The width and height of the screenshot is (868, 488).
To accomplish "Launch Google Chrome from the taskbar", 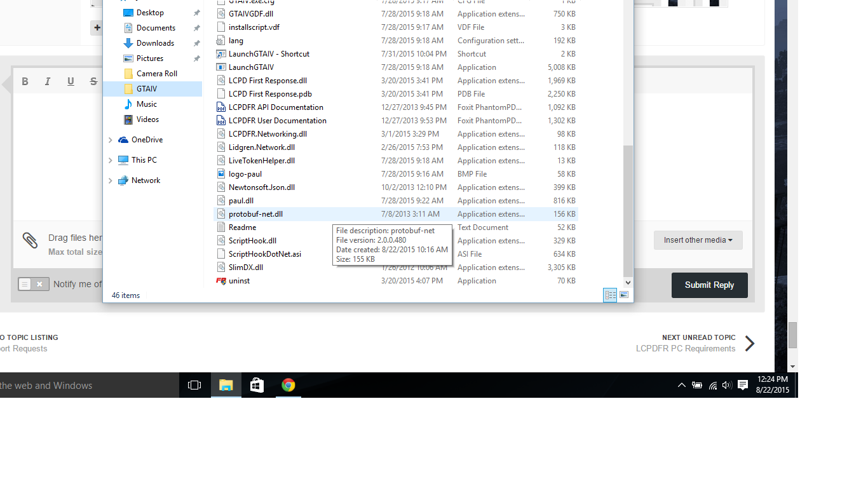I will click(x=288, y=385).
